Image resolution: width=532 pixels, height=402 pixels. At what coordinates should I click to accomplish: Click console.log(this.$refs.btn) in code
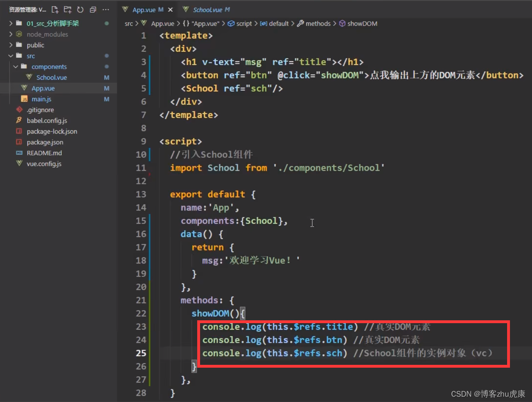tap(275, 340)
